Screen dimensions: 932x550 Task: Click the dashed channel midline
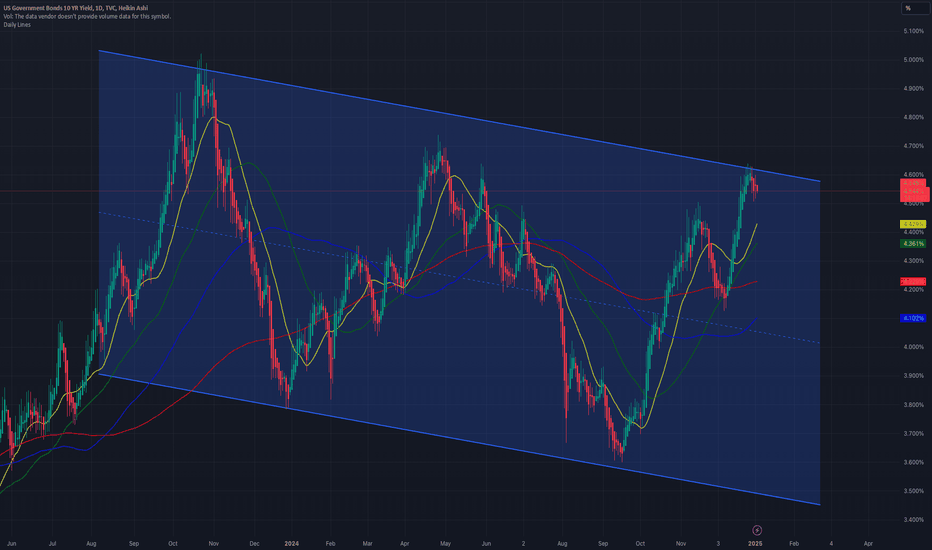(x=459, y=278)
